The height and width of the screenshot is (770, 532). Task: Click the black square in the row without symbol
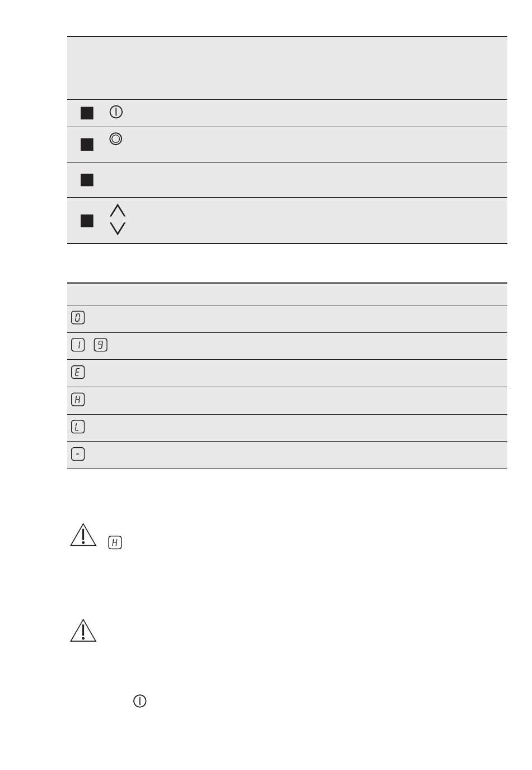(x=87, y=180)
